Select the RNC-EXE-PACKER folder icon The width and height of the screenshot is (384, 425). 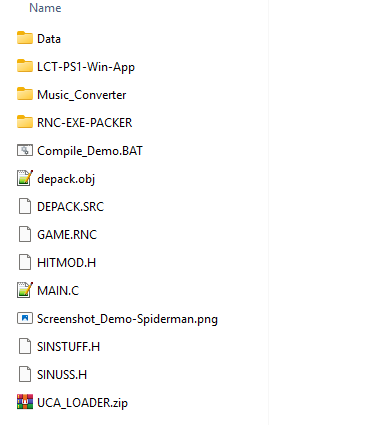[x=25, y=122]
